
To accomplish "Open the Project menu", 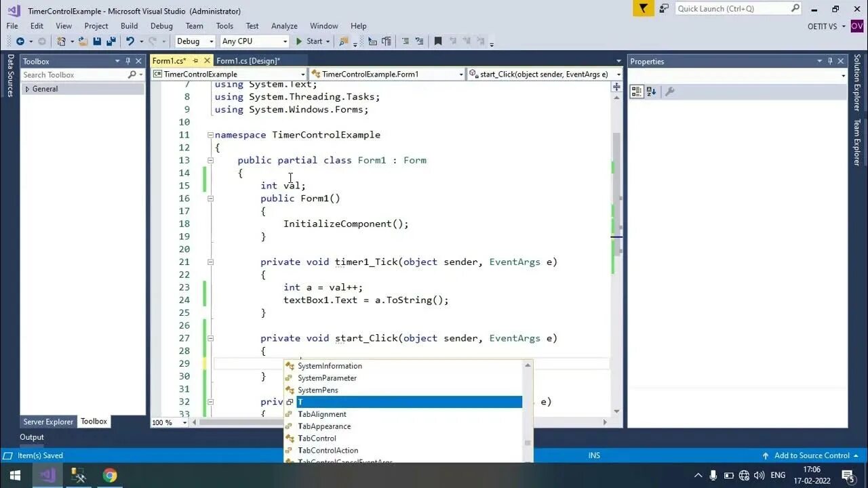I will [x=96, y=26].
